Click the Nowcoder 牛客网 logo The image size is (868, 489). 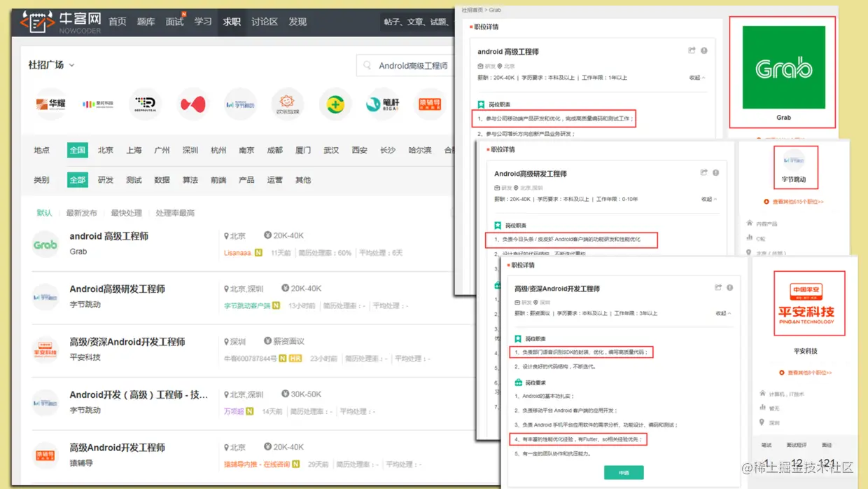pyautogui.click(x=60, y=22)
